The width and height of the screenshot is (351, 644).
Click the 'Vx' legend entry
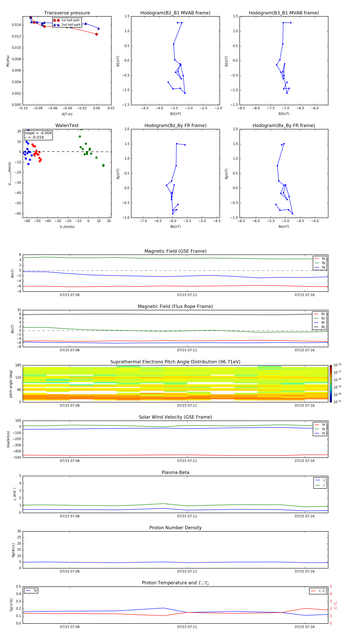pyautogui.click(x=320, y=424)
